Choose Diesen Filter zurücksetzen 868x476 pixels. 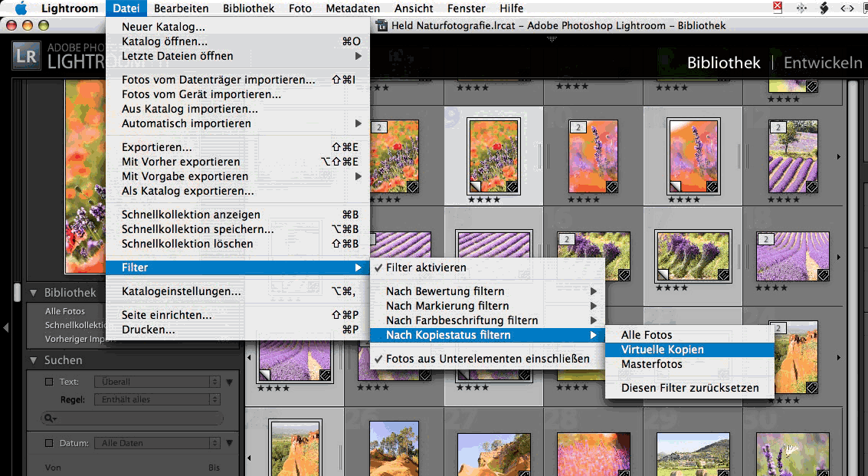689,388
